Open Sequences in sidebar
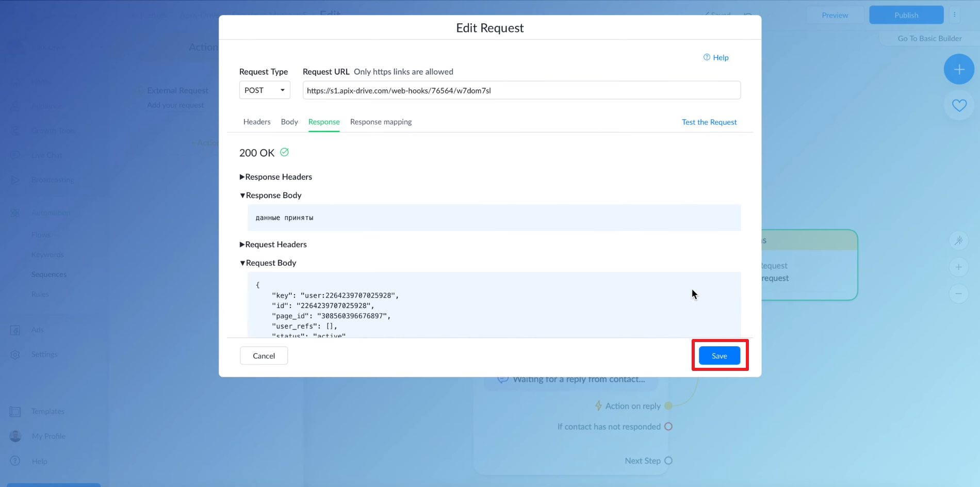Image resolution: width=980 pixels, height=487 pixels. [49, 274]
